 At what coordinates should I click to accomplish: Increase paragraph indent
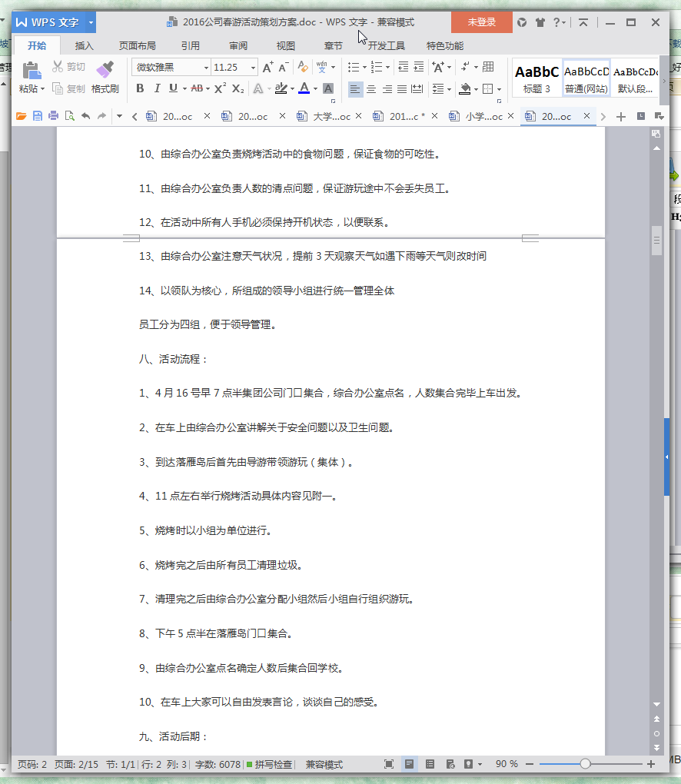pyautogui.click(x=419, y=67)
